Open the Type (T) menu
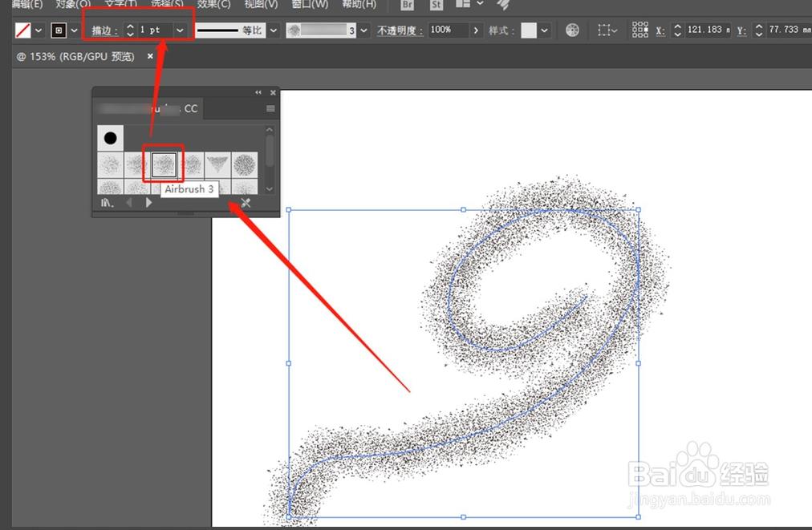The image size is (812, 530). [x=121, y=4]
